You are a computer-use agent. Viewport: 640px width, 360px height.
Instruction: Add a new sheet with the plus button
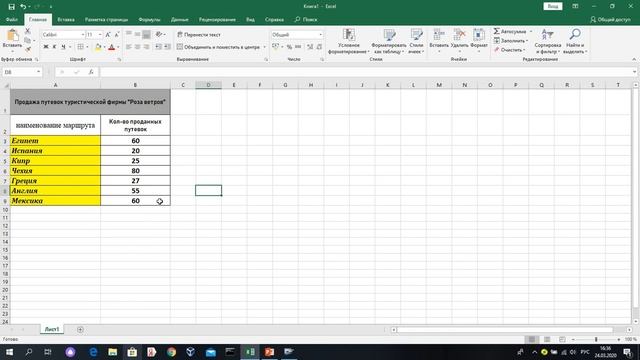[x=80, y=329]
